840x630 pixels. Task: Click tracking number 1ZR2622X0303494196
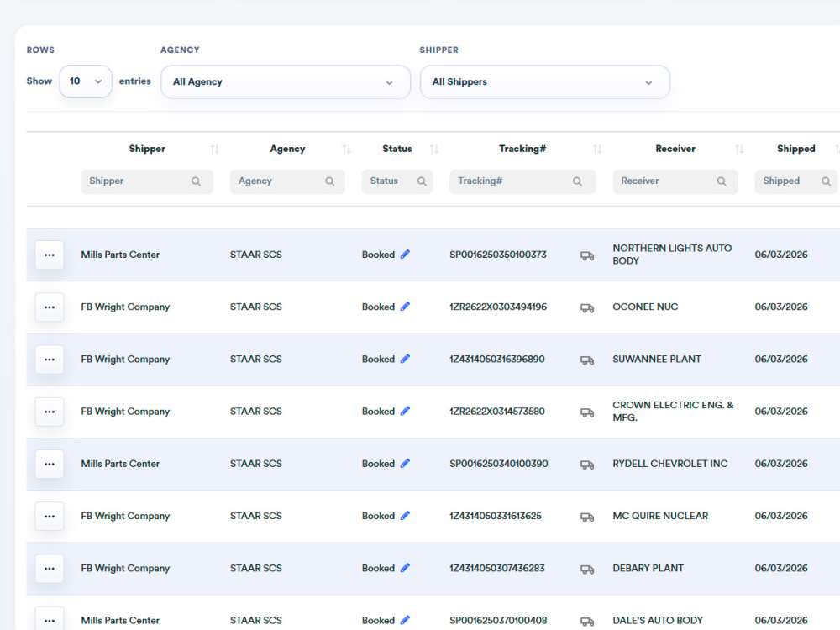point(498,307)
